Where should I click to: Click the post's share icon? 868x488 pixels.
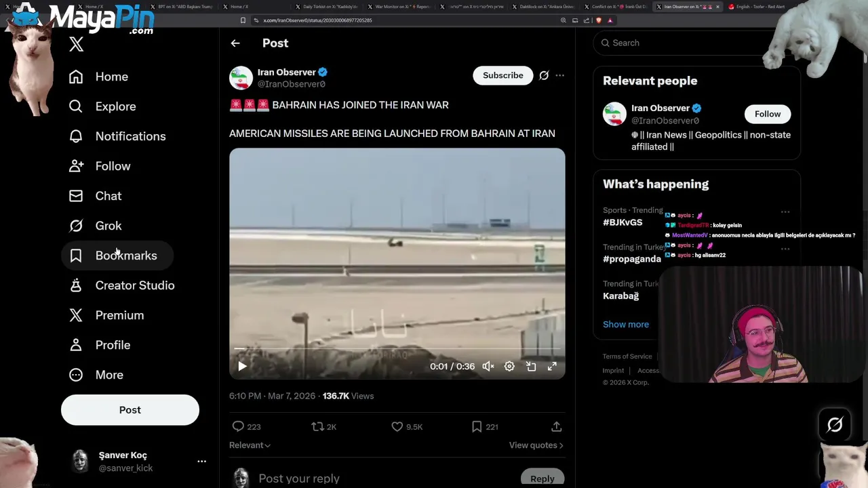coord(556,426)
